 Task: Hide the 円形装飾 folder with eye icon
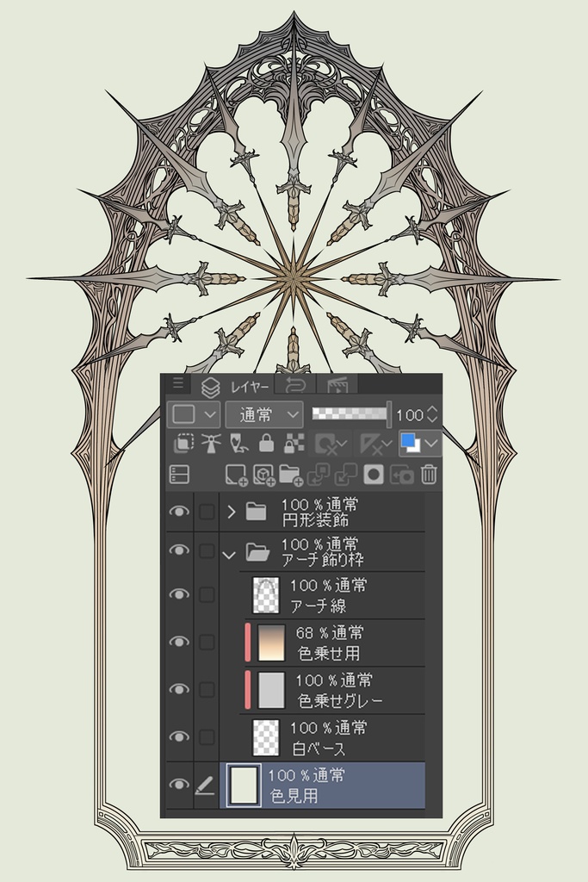coord(179,511)
